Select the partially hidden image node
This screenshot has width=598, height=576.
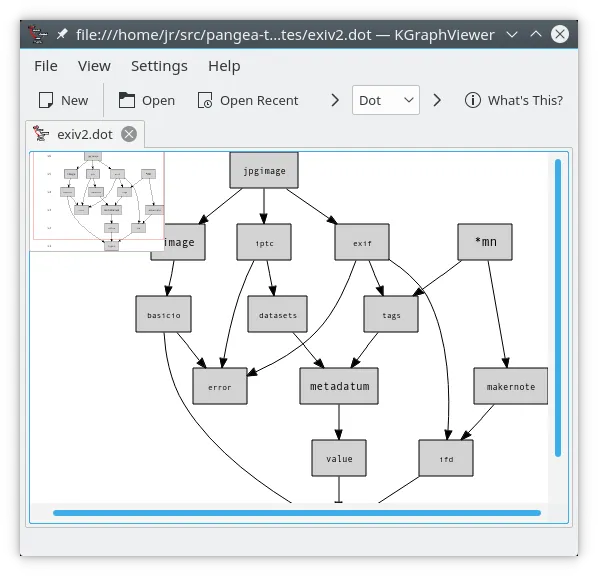[185, 242]
